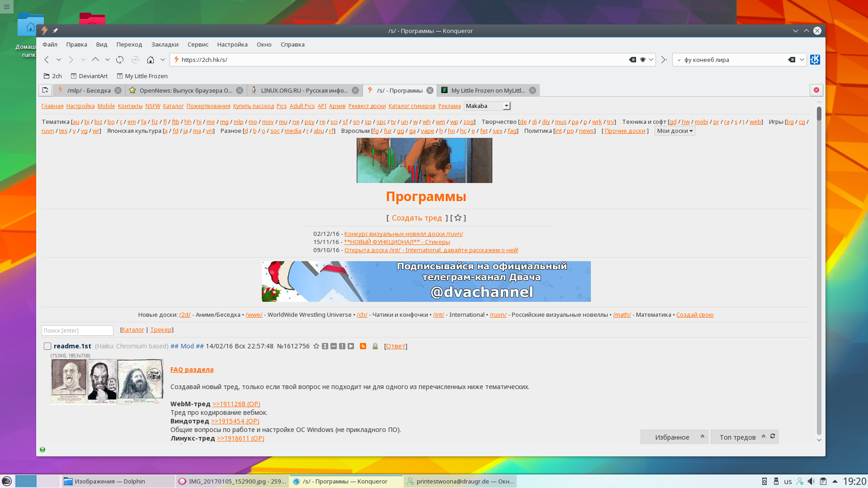Click the stop loading icon

(135, 60)
